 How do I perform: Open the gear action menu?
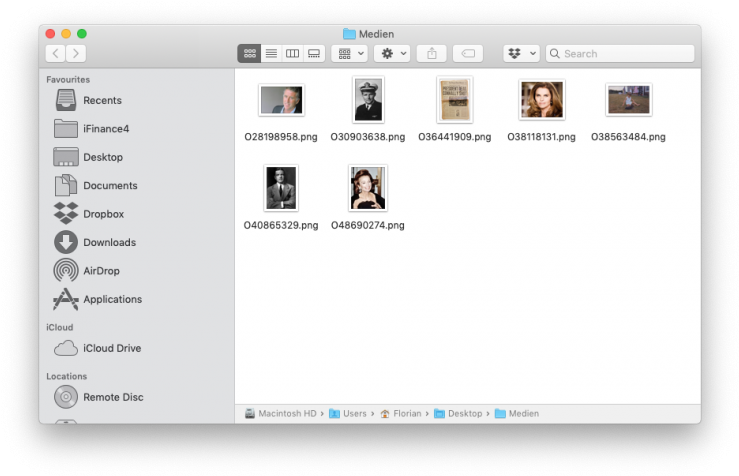click(x=392, y=54)
